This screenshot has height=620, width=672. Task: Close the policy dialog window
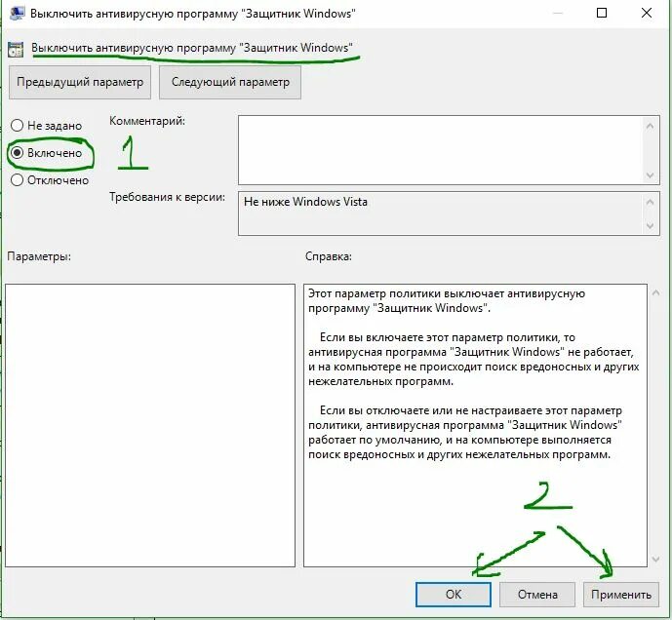[647, 13]
